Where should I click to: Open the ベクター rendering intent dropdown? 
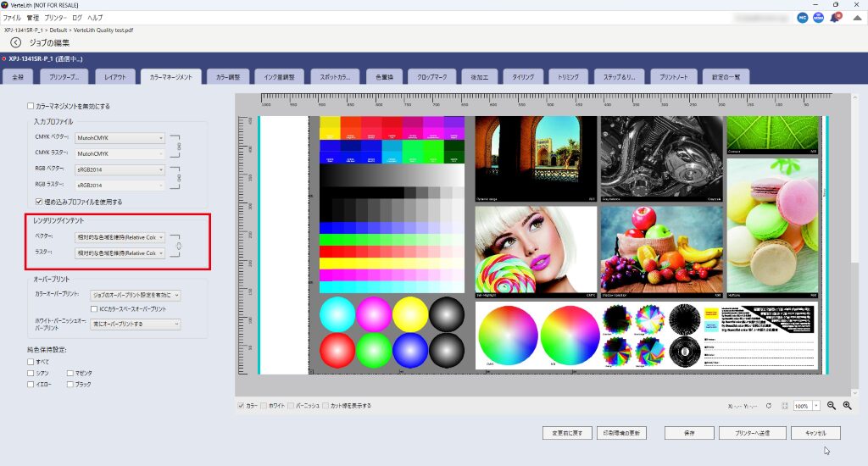click(120, 237)
